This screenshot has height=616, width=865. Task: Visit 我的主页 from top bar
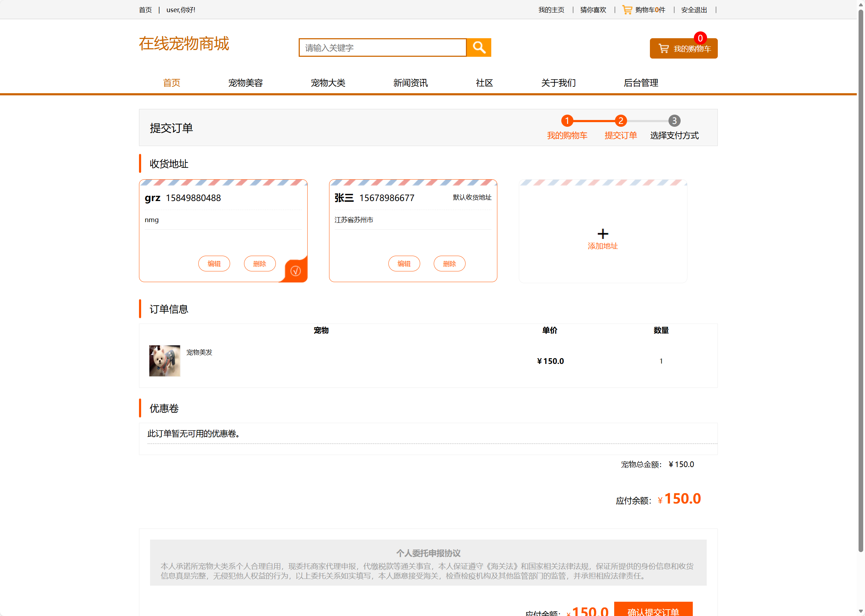(552, 10)
